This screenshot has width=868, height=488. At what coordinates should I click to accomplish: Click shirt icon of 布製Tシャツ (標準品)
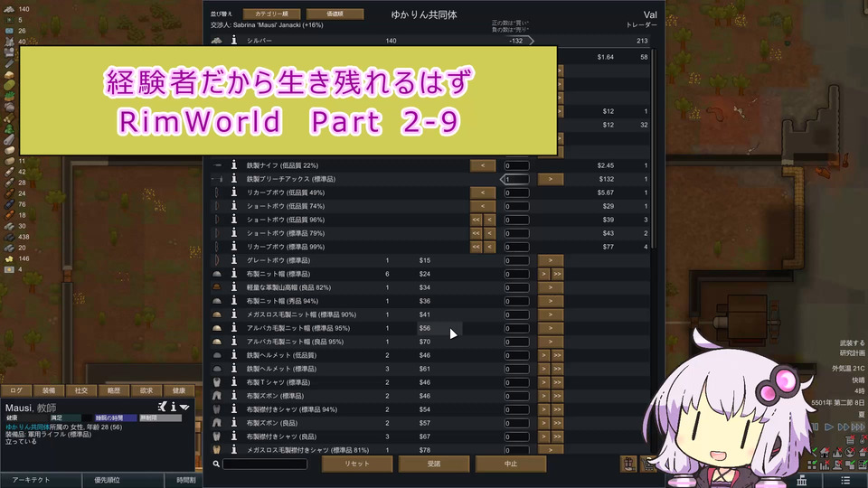217,382
